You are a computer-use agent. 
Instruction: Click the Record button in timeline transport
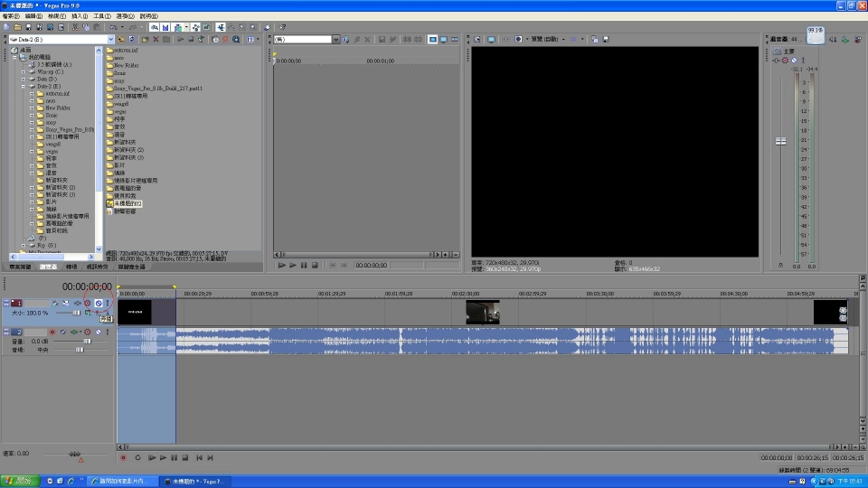124,457
